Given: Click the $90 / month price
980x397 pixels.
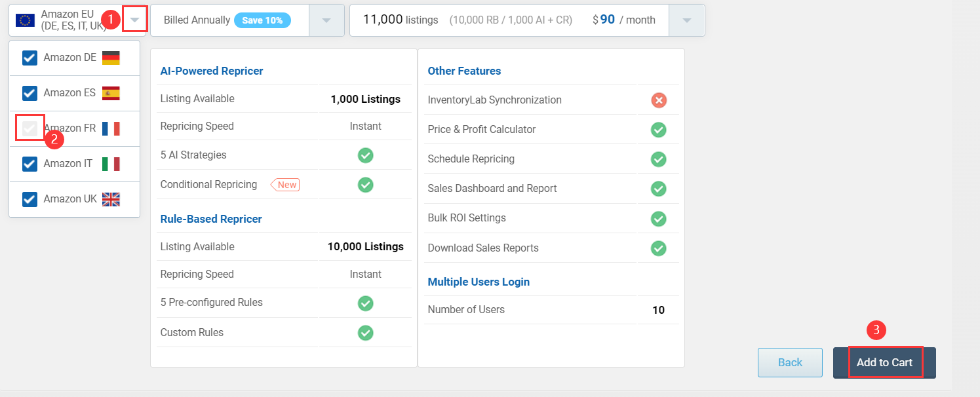Looking at the screenshot, I should 623,20.
